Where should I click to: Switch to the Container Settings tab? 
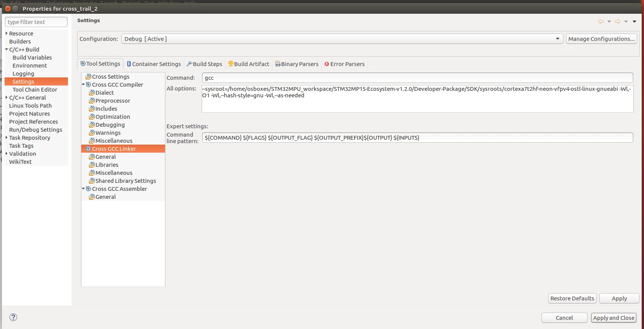(154, 64)
